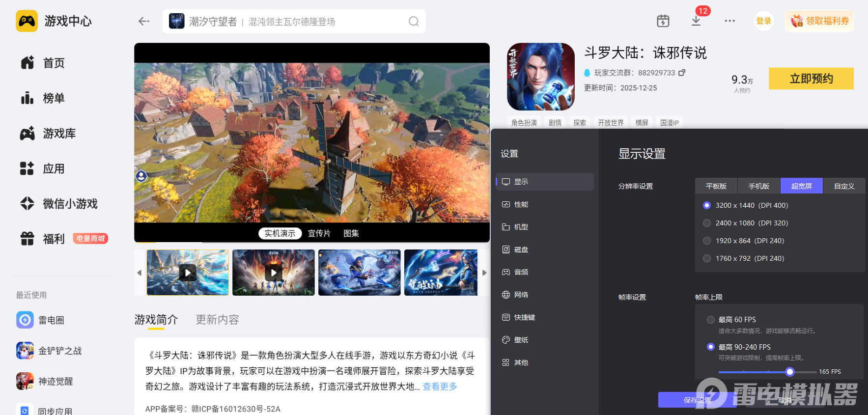Image resolution: width=868 pixels, height=415 pixels.
Task: Click the 斗罗大陆 game app icon
Action: pos(541,77)
